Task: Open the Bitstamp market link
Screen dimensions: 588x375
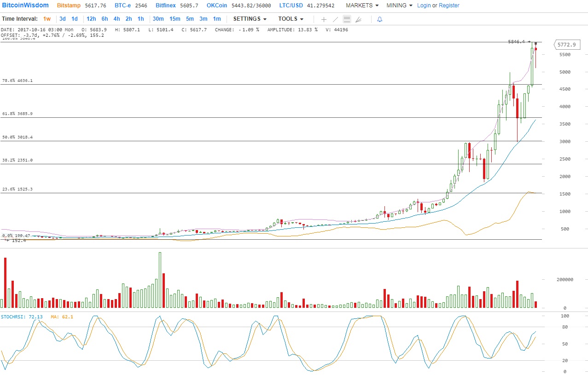Action: pyautogui.click(x=69, y=6)
